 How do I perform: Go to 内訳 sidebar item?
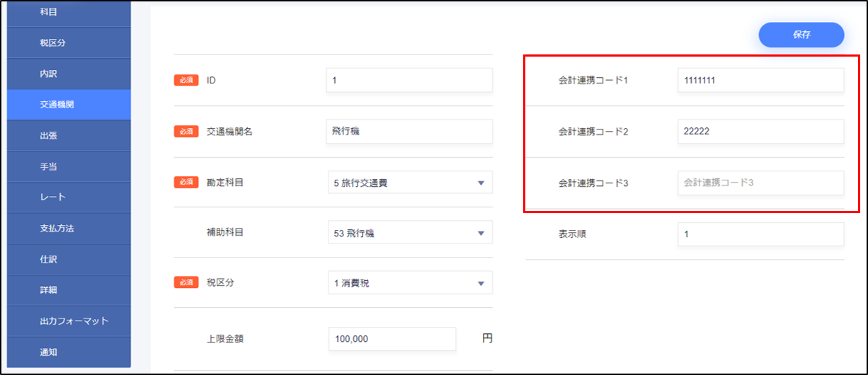coord(69,74)
